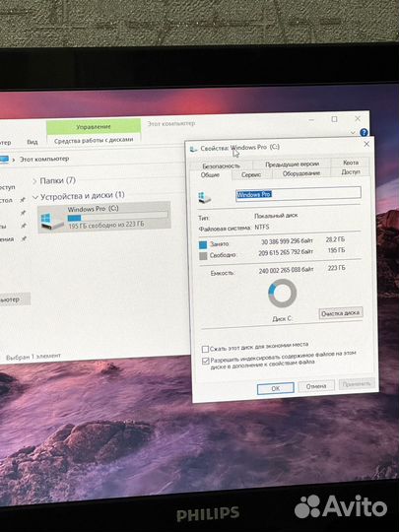Open the Вид ribbon tab in Explorer
The width and height of the screenshot is (399, 532).
click(x=33, y=142)
